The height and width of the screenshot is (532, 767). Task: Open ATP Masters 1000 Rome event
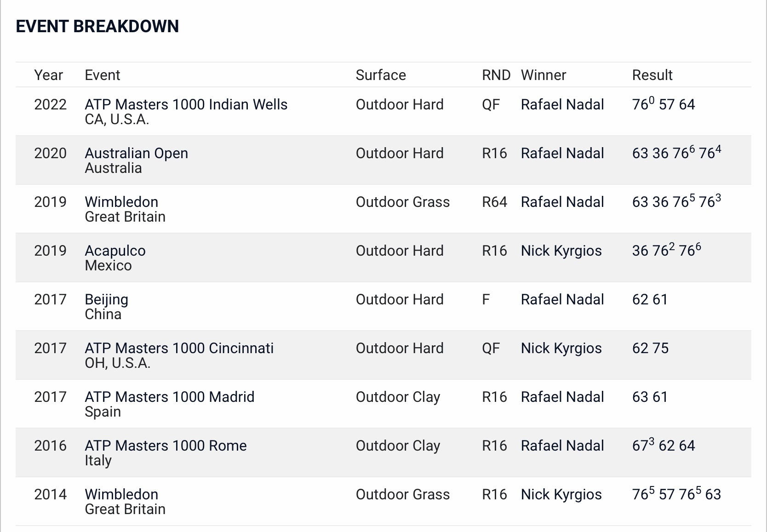point(166,446)
